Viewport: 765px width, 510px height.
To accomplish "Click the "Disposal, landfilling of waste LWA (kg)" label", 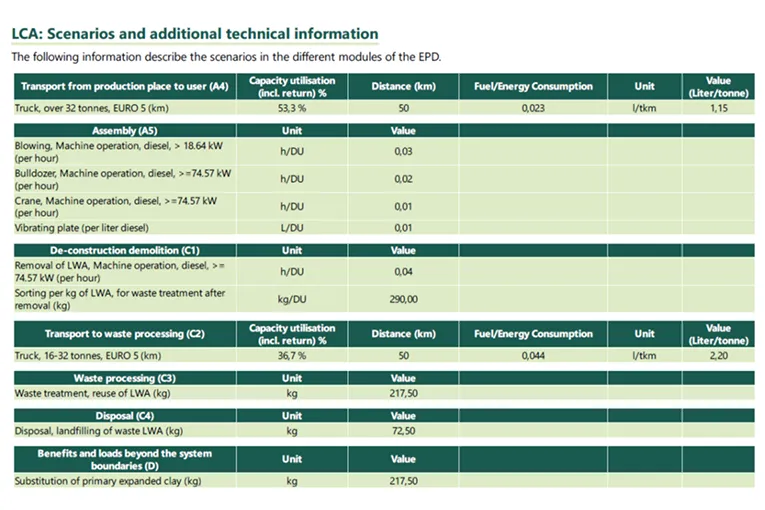I will click(99, 431).
